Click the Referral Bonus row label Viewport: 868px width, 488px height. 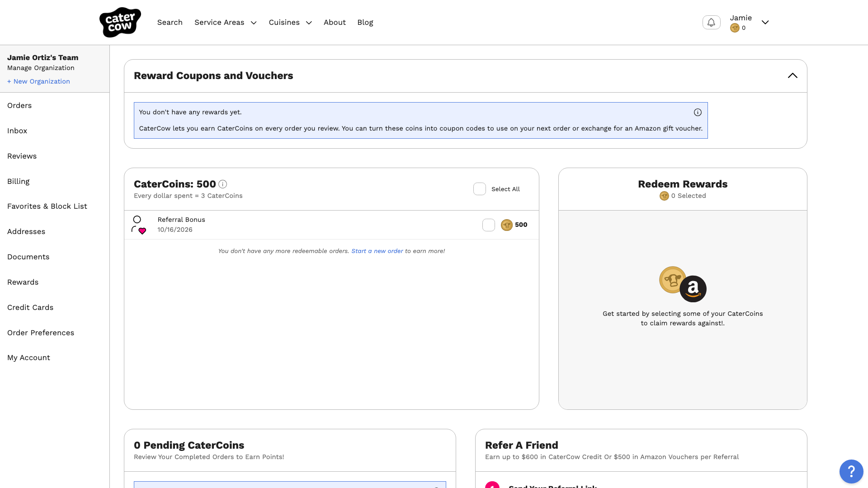click(181, 220)
